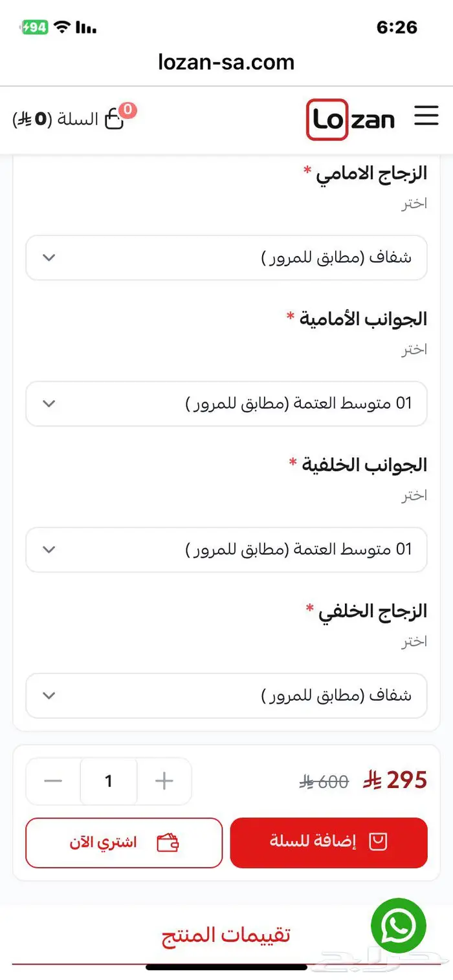Open the hamburger menu icon
This screenshot has height=980, width=453.
coord(426,116)
